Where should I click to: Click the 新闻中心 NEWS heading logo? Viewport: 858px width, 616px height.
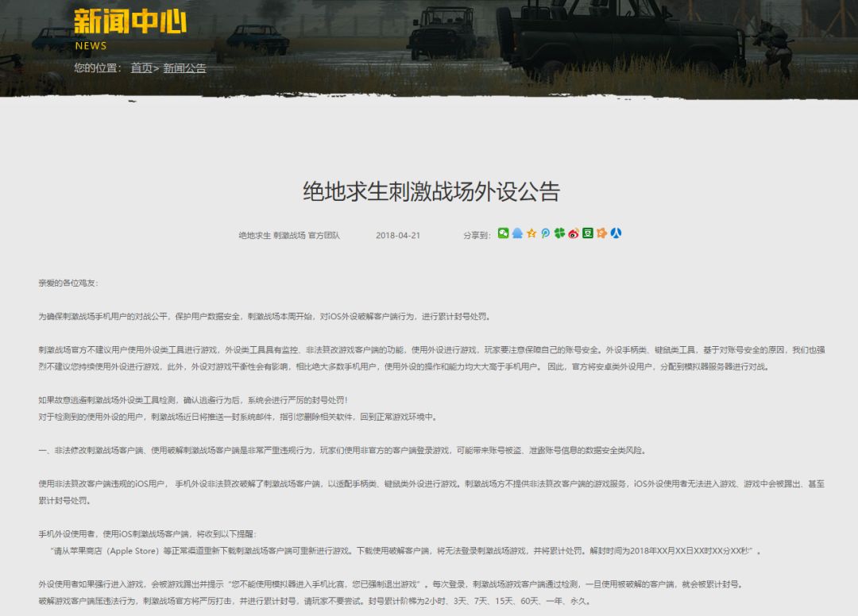pyautogui.click(x=130, y=29)
